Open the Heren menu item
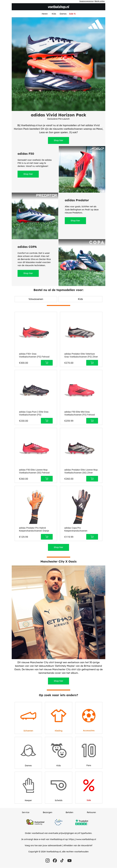 coord(45,14)
